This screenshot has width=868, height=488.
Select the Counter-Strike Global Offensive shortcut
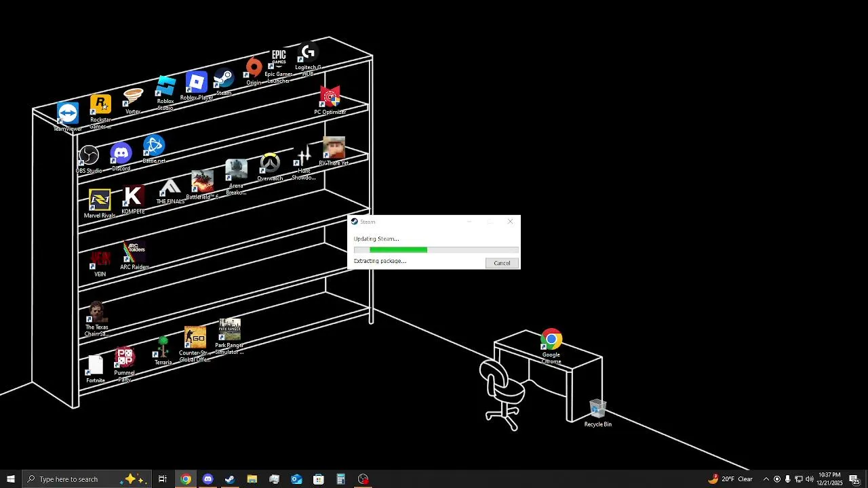coord(195,345)
